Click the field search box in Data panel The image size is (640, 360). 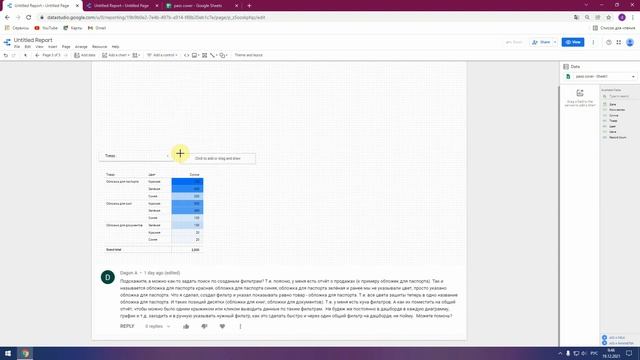click(619, 96)
